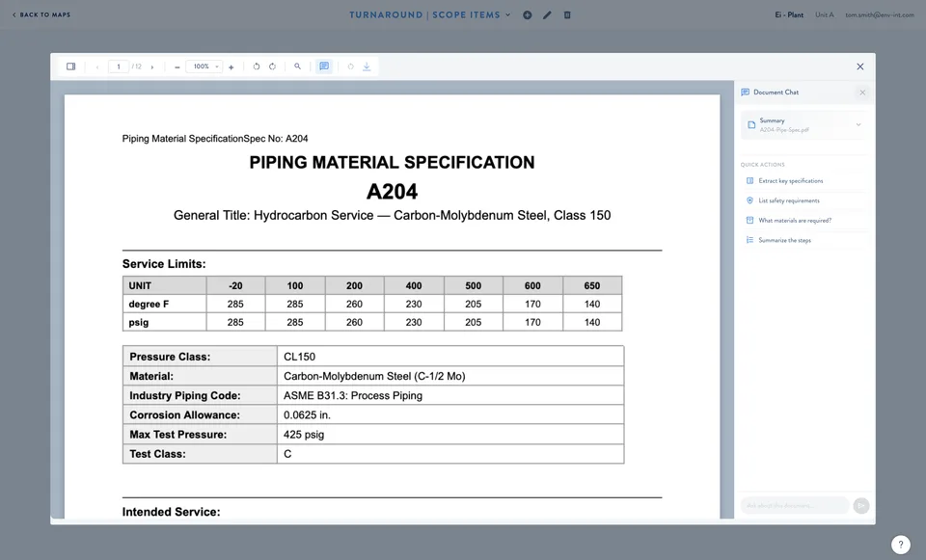Send the chat message
This screenshot has height=560, width=926.
pyautogui.click(x=861, y=506)
